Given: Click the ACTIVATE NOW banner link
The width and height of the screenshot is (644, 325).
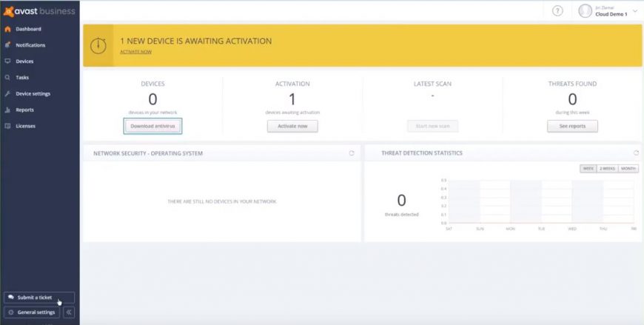Looking at the screenshot, I should pyautogui.click(x=136, y=52).
